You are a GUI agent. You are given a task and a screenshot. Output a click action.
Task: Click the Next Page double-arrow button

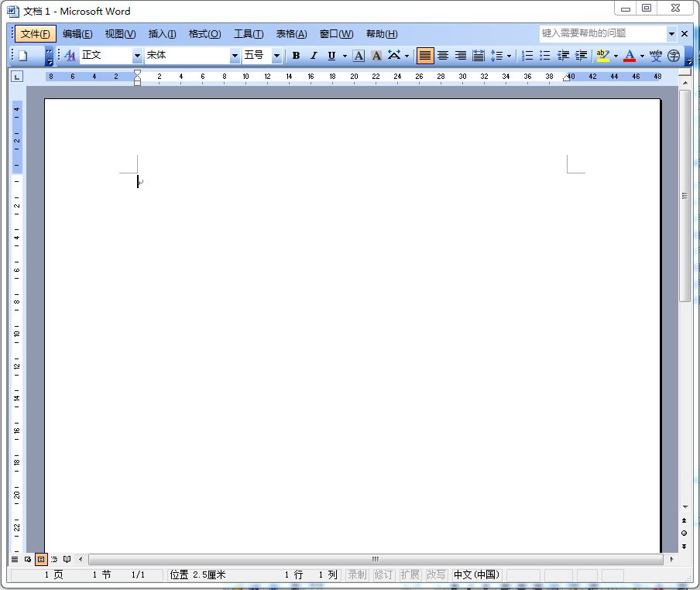tap(685, 547)
